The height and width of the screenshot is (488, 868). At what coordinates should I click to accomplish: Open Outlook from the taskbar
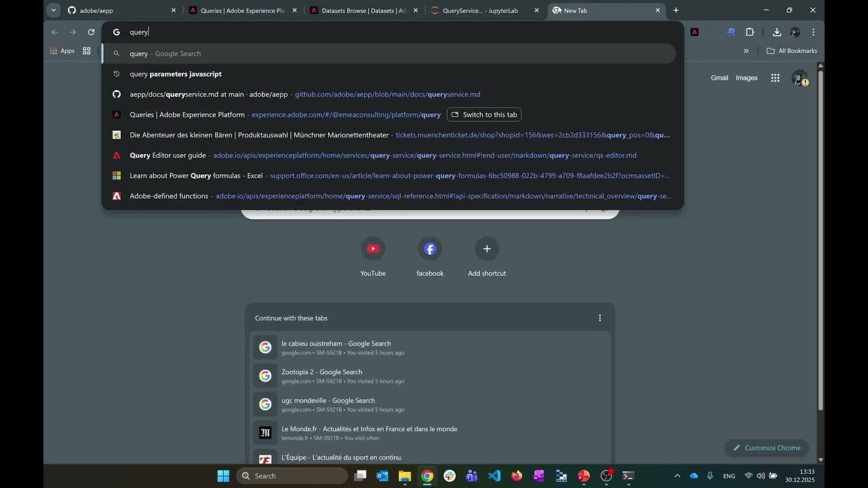[x=382, y=476]
